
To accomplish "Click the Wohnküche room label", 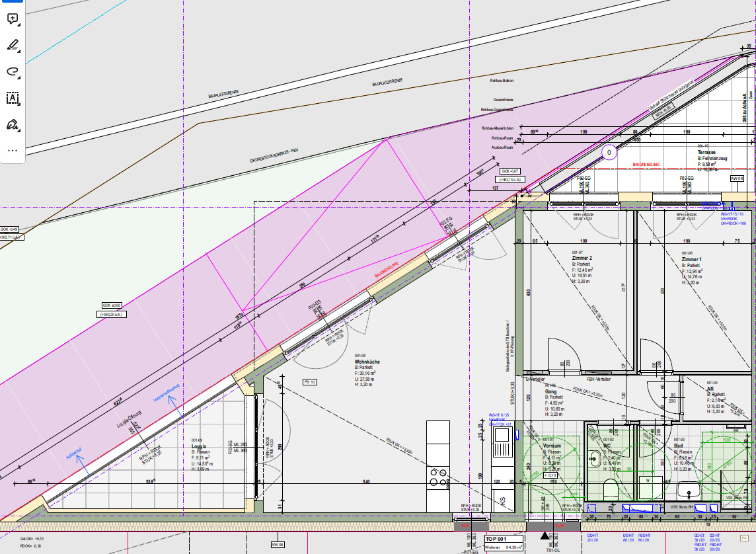I will tap(367, 362).
